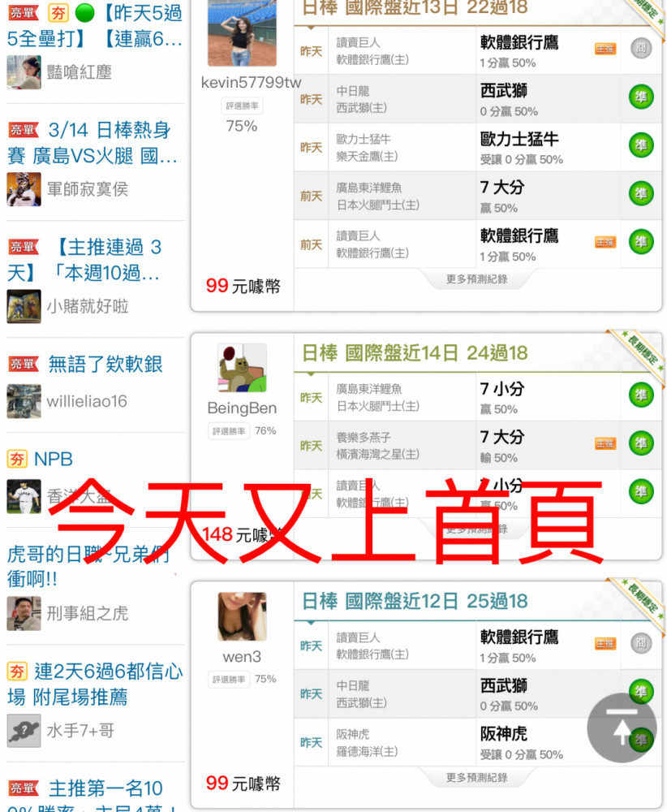Open heading 日棒 國際盤近14日 24過18
The width and height of the screenshot is (667, 812).
coord(415,353)
